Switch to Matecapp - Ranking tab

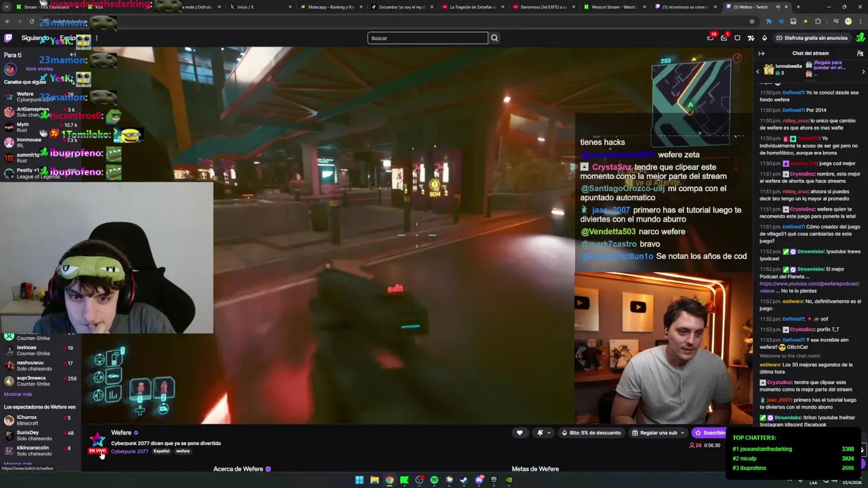pos(331,7)
